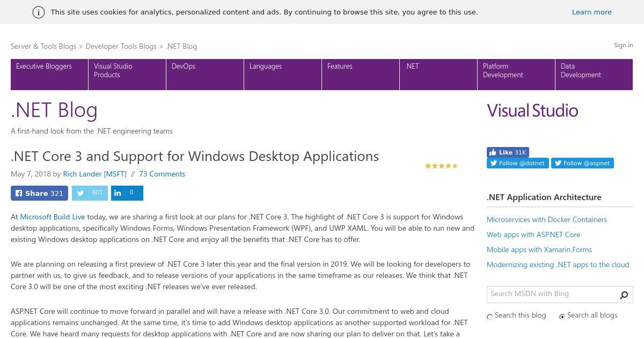Click the article title about .NET Core 3
The width and height of the screenshot is (644, 338).
(195, 156)
